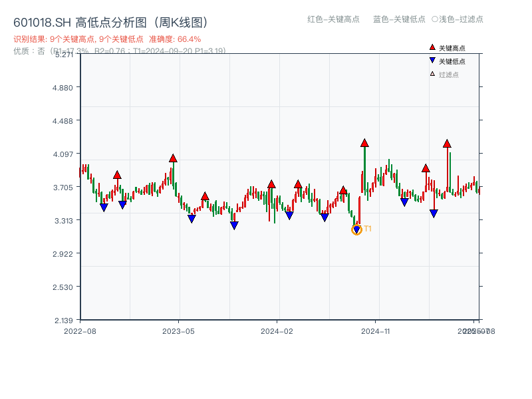The image size is (532, 399).
Task: Click the 关键低点 legend label
Action: (x=452, y=61)
